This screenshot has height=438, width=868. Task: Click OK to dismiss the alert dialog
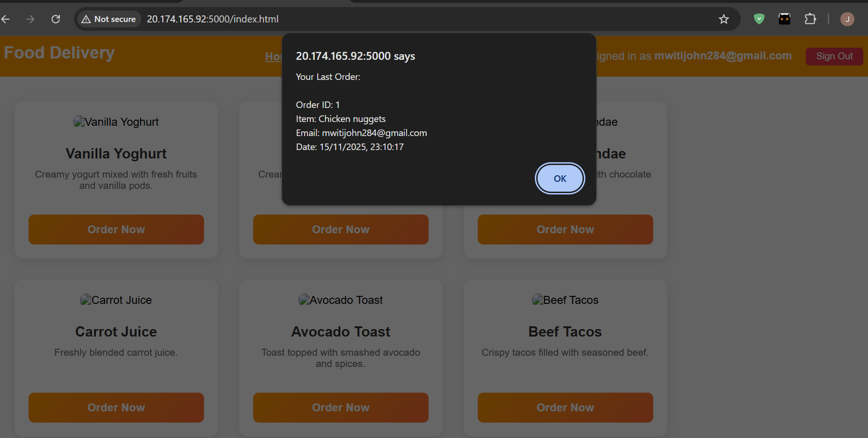pos(560,179)
